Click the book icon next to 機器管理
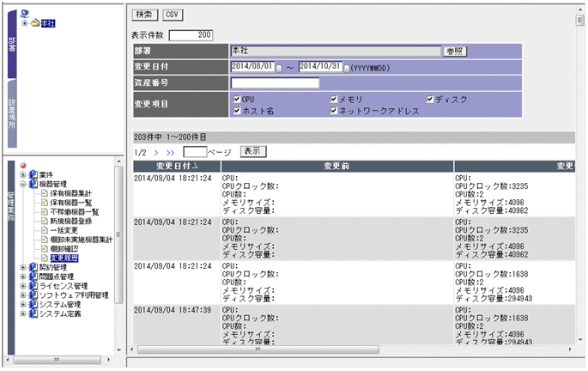This screenshot has height=371, width=588. [x=33, y=184]
